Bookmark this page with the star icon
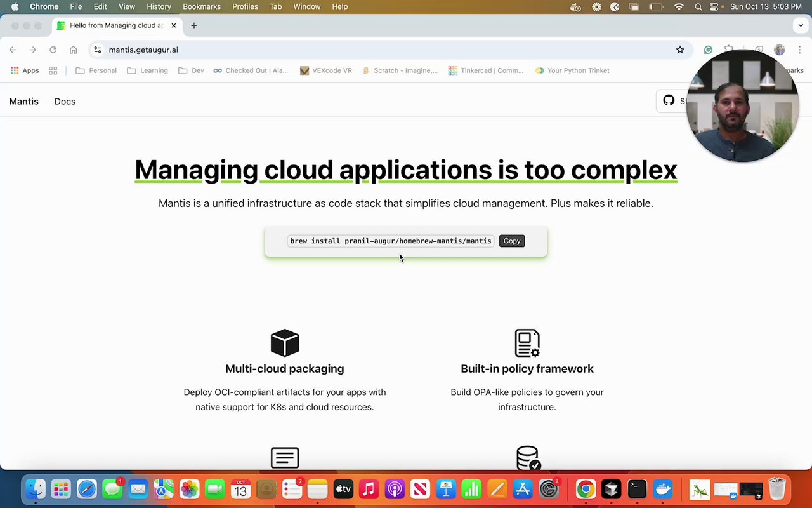Image resolution: width=812 pixels, height=508 pixels. 680,50
